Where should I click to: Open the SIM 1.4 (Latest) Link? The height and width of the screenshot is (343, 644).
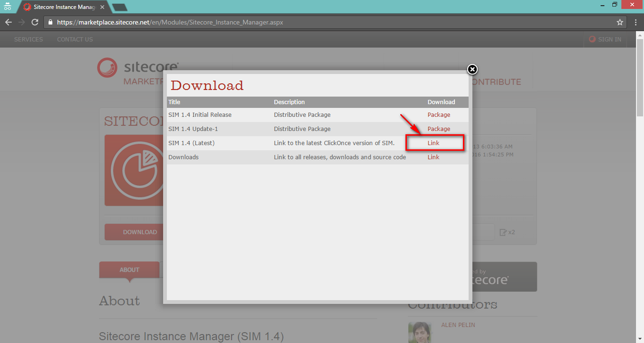pos(433,143)
